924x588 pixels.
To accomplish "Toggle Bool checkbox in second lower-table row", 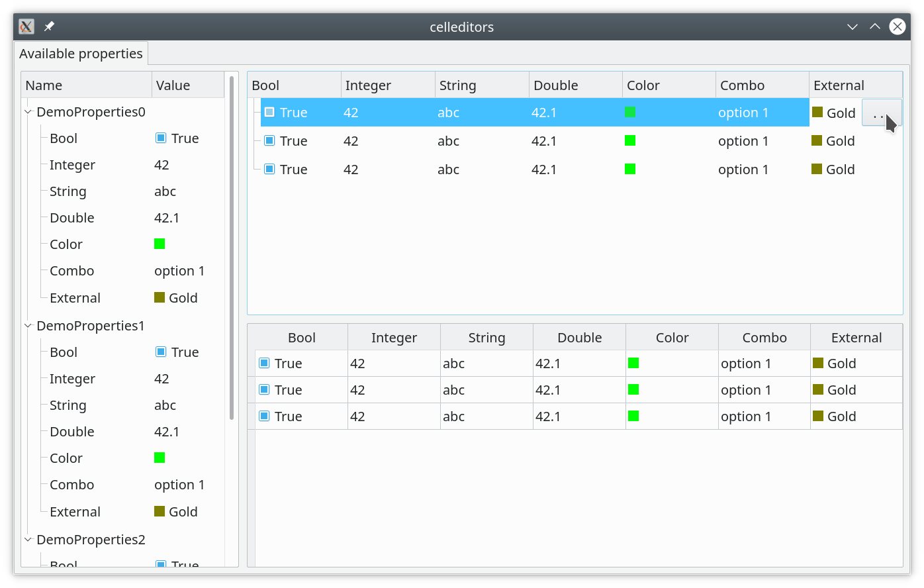I will [x=264, y=389].
